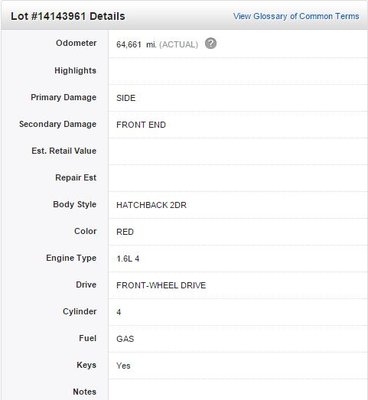
Task: Select the Primary Damage value SIDE
Action: [126, 98]
